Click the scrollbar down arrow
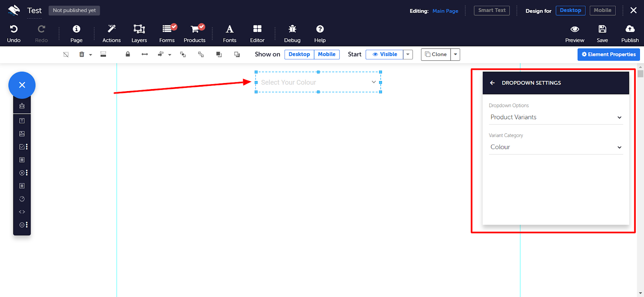644x297 pixels. coord(640,293)
